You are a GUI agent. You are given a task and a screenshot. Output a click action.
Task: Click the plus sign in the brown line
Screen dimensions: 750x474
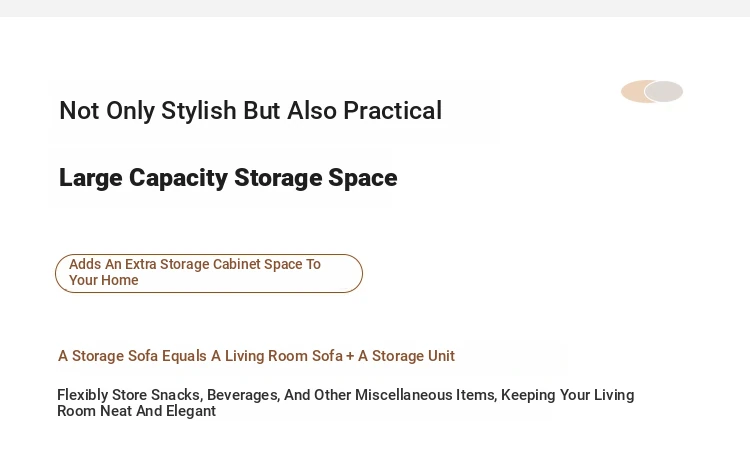point(350,356)
